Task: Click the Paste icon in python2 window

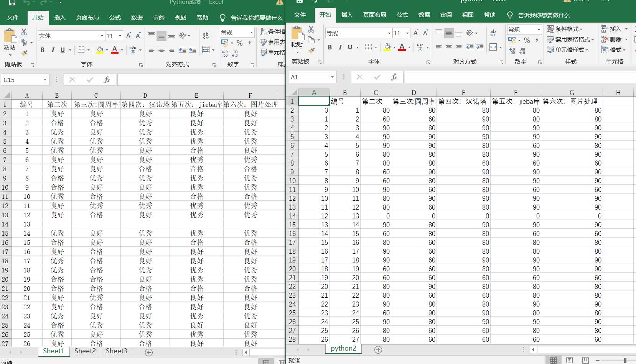Action: [x=297, y=33]
